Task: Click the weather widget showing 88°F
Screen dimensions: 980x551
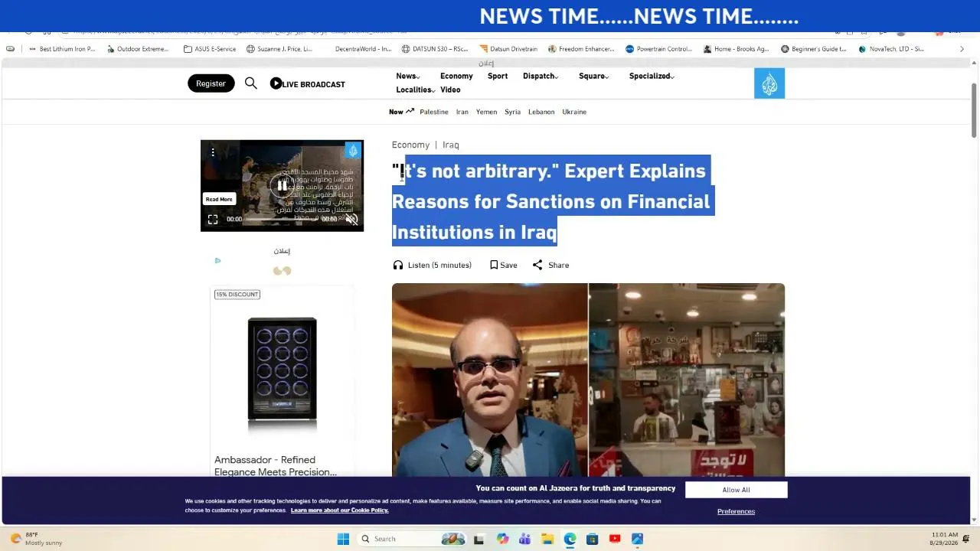Action: 37,539
